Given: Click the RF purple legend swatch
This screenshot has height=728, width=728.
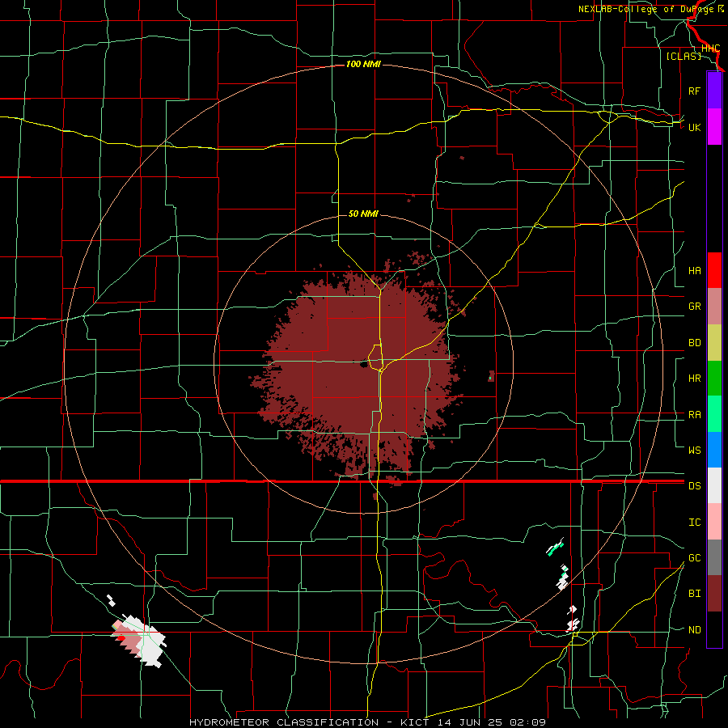Looking at the screenshot, I should [714, 91].
